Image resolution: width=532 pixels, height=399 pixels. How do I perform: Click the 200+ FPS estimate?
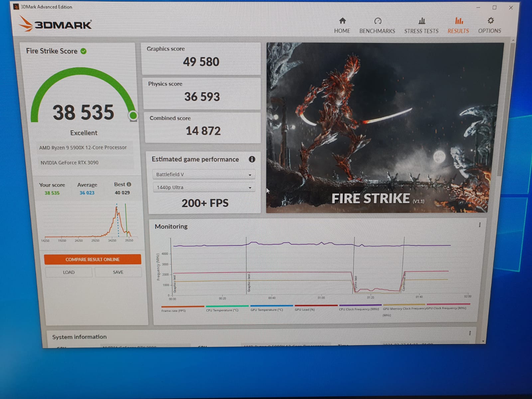205,203
